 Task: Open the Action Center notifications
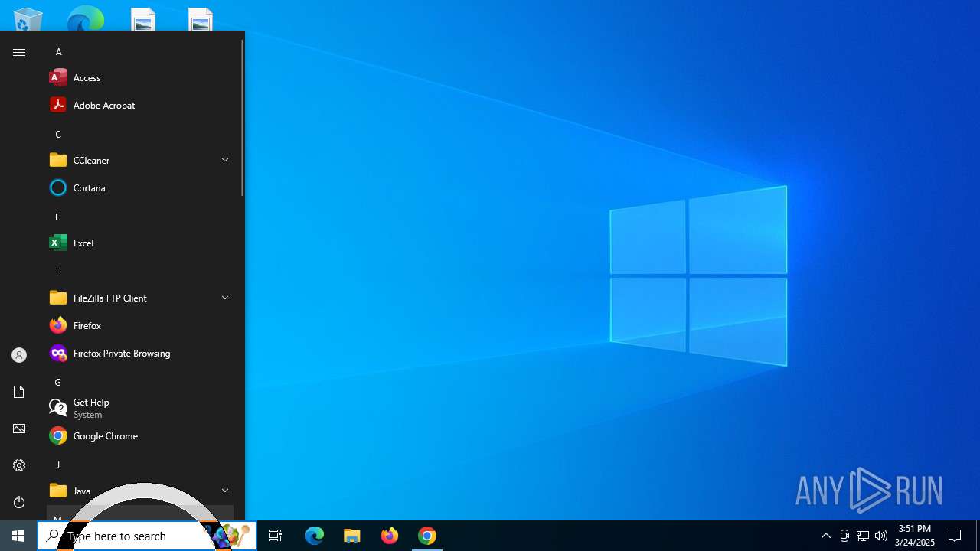click(955, 536)
